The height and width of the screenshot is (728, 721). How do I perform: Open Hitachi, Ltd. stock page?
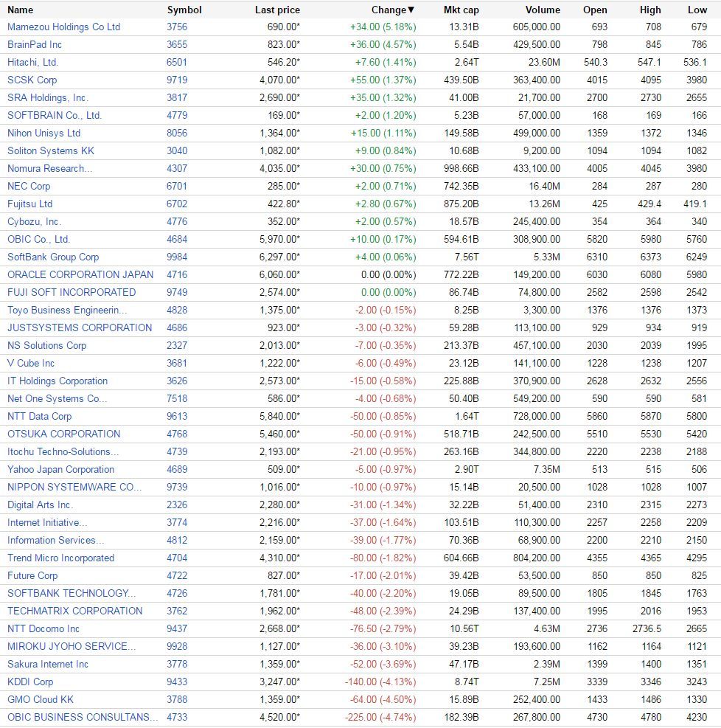coord(33,62)
